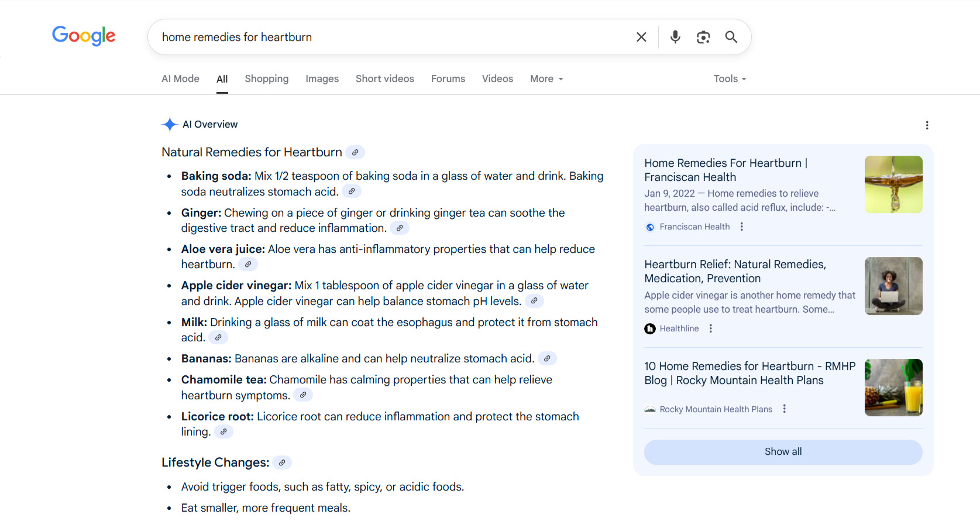Open source link icon for Baking soda item
This screenshot has width=980, height=521.
click(x=352, y=191)
